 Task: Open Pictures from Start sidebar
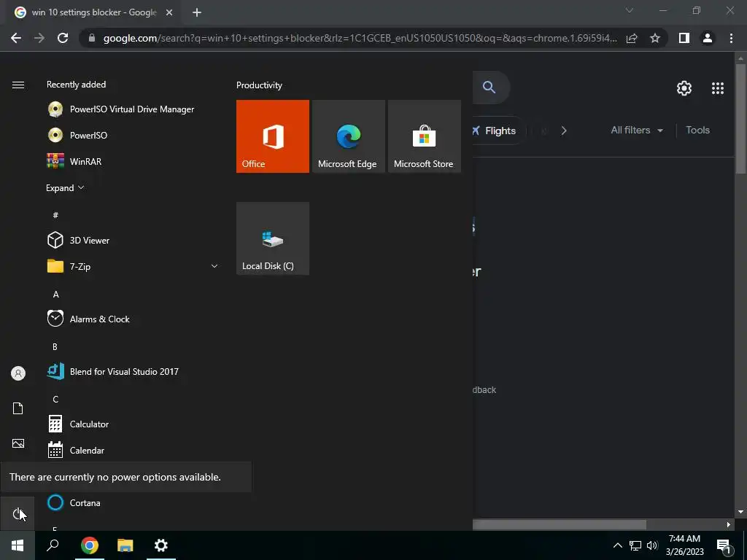click(18, 443)
